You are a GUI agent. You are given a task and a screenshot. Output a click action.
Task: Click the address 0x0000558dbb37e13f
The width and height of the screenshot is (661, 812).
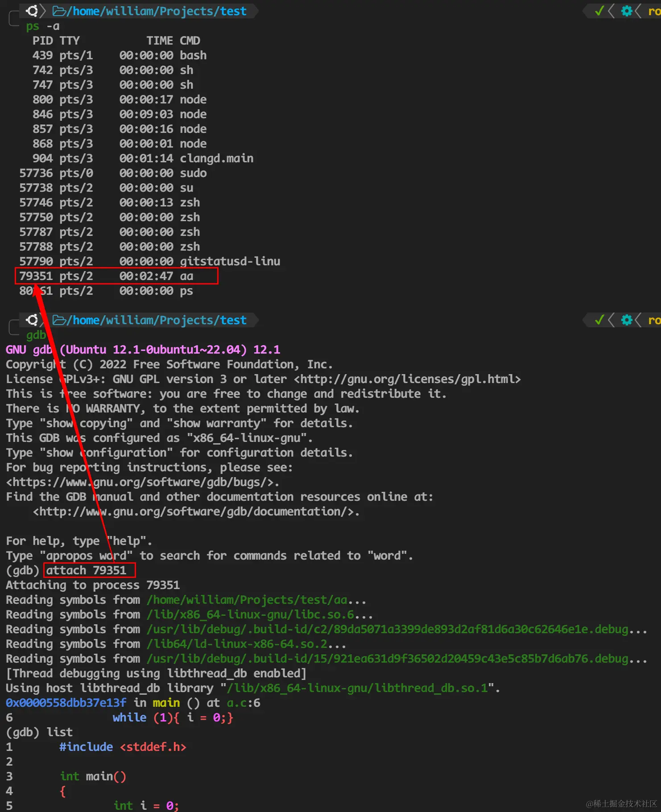[66, 703]
